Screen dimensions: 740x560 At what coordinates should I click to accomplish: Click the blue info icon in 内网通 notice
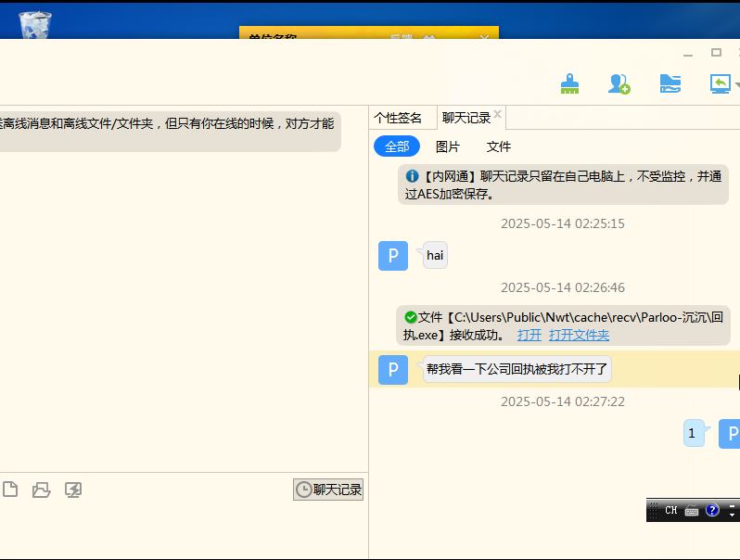click(x=412, y=176)
